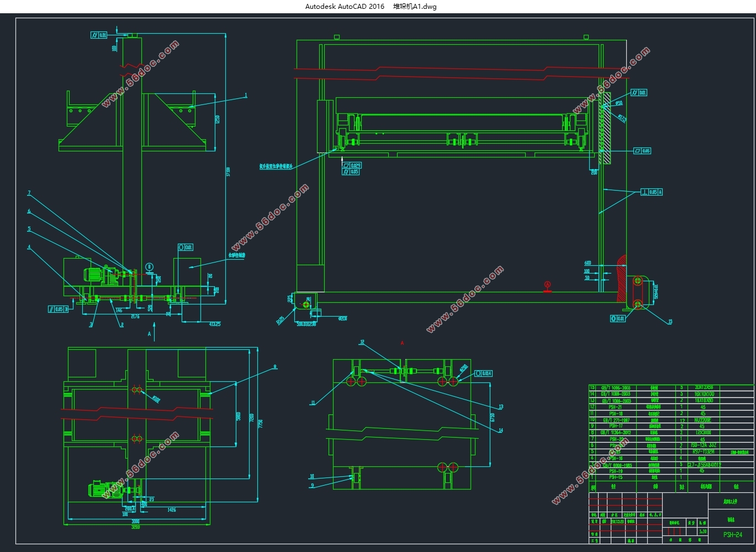Click bearing spec NU2209E
This screenshot has height=552, width=756.
(703, 420)
